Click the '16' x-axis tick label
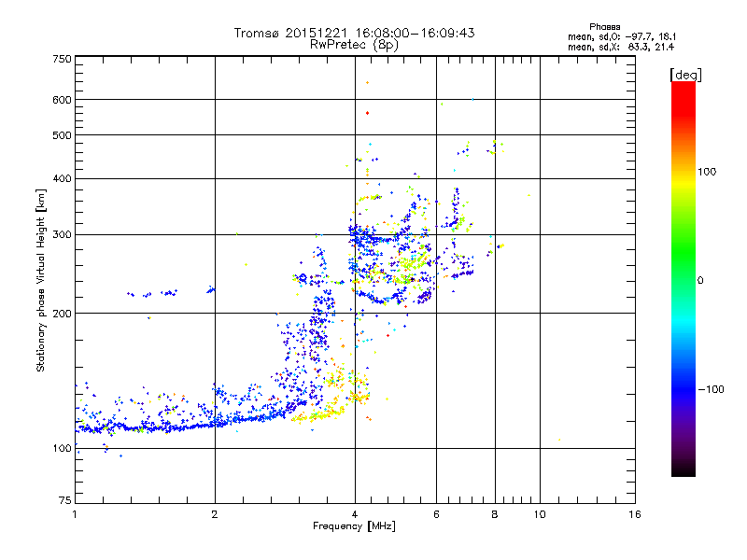Screen dimensions: 747x560 pos(635,514)
